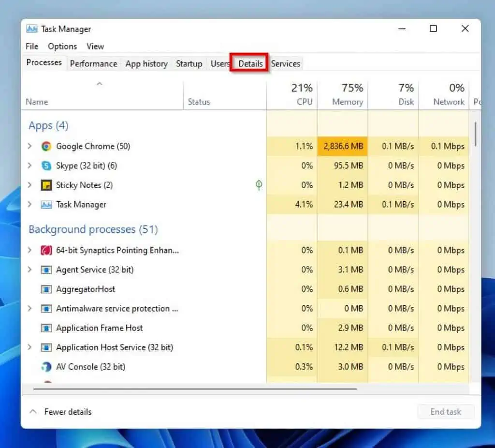Click the green efficiency leaf icon beside Sticky Notes
Image resolution: width=495 pixels, height=448 pixels.
[x=259, y=185]
